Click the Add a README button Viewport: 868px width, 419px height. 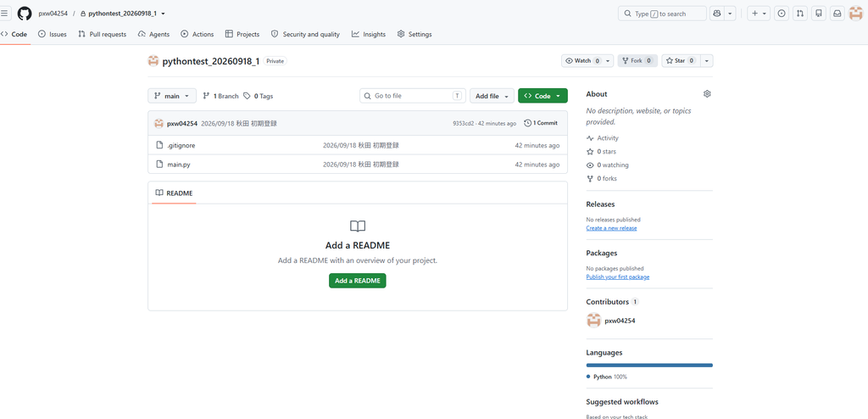pos(358,281)
